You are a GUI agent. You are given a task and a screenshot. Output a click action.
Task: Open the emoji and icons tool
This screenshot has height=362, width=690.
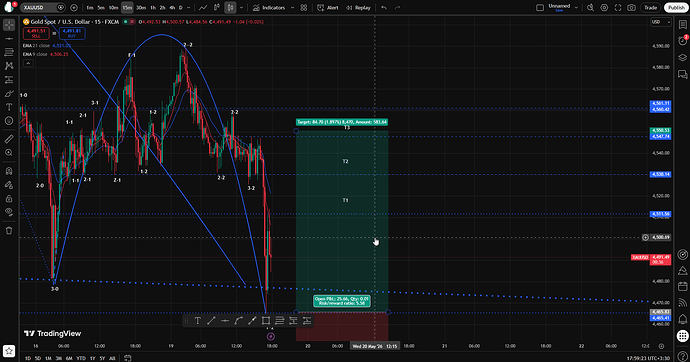[9, 121]
